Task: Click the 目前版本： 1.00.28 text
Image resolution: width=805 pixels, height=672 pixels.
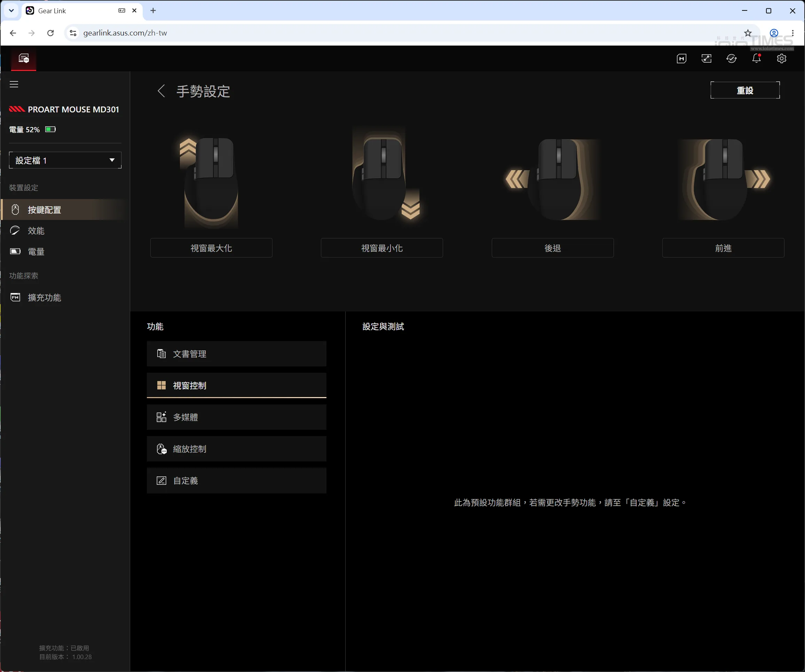Action: click(x=65, y=657)
